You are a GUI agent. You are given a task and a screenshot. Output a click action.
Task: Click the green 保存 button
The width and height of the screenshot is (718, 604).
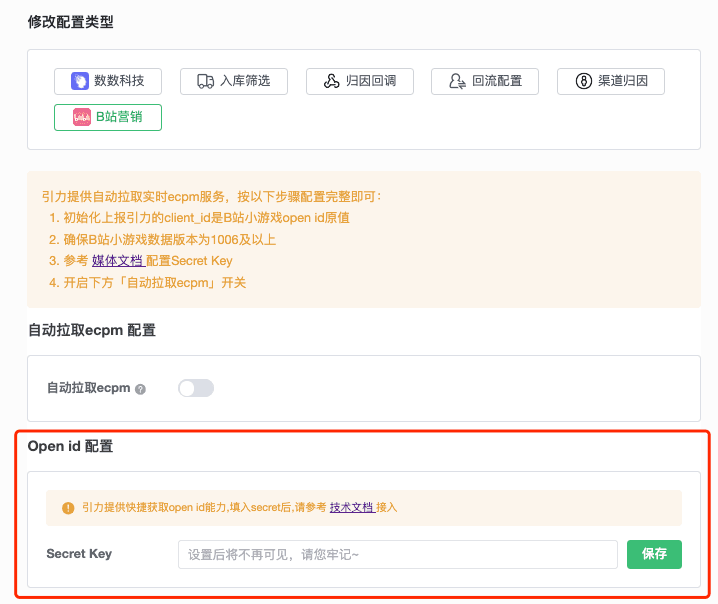[654, 555]
